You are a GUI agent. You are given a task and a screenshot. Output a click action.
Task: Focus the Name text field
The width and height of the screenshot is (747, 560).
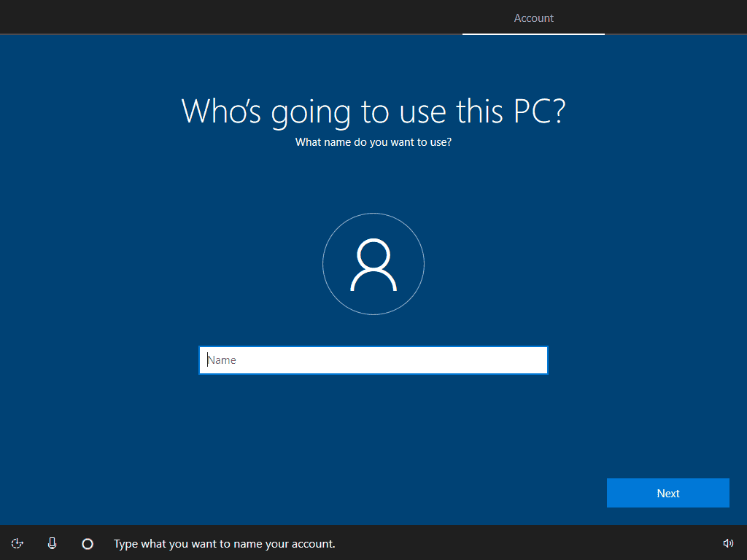pyautogui.click(x=373, y=360)
